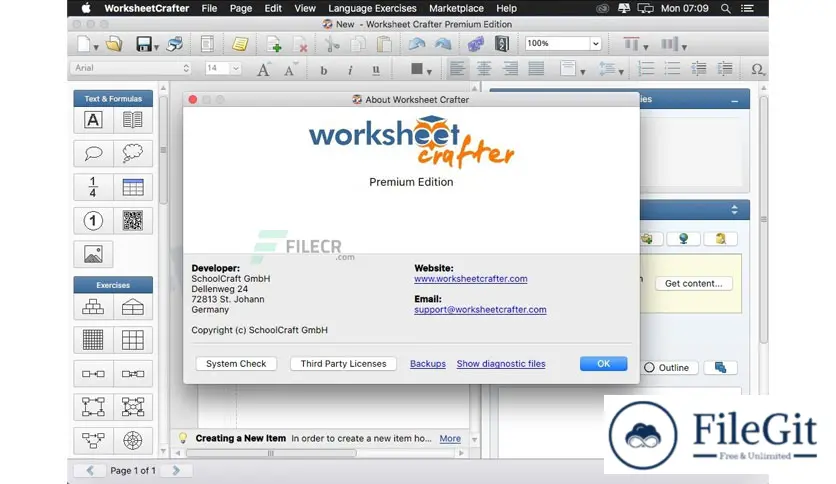Toggle underline text formatting

click(376, 70)
